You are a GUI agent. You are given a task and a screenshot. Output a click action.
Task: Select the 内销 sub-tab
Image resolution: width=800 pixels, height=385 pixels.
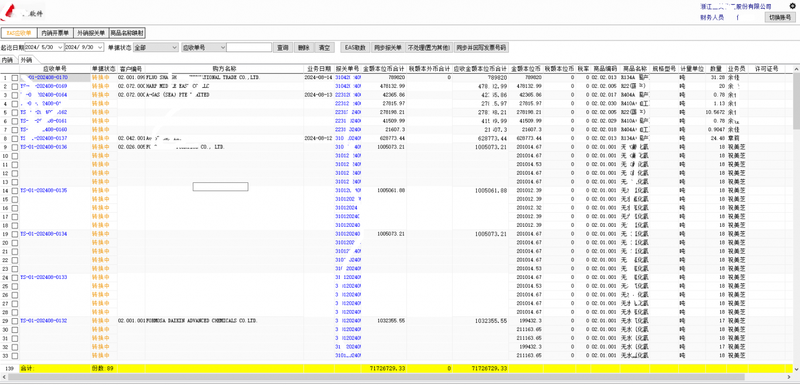point(7,60)
